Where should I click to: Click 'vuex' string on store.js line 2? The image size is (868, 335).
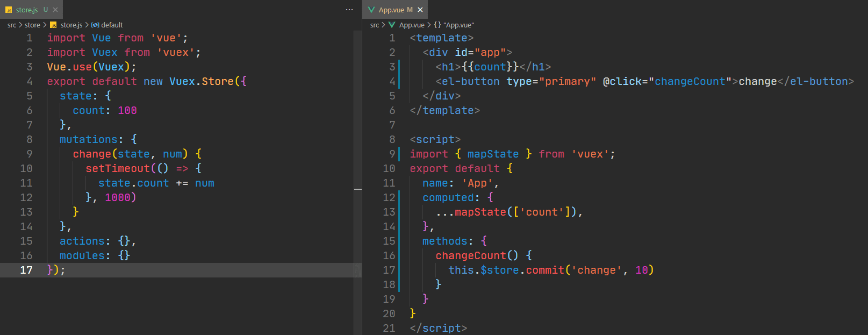176,53
